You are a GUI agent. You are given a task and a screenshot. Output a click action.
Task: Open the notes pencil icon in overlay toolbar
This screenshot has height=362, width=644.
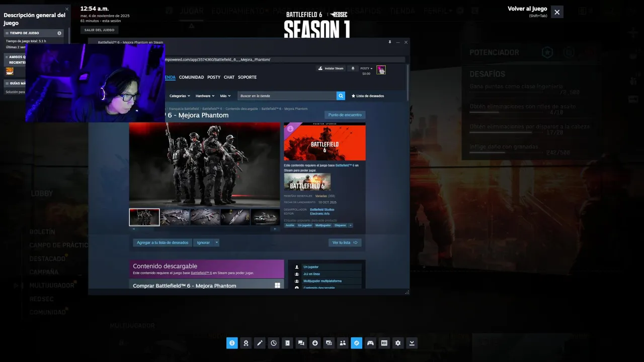point(260,343)
